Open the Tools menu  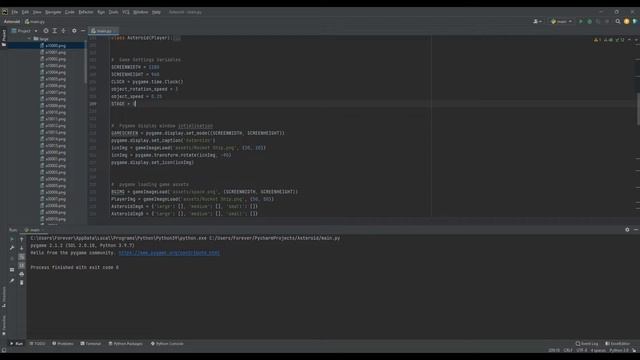(113, 12)
